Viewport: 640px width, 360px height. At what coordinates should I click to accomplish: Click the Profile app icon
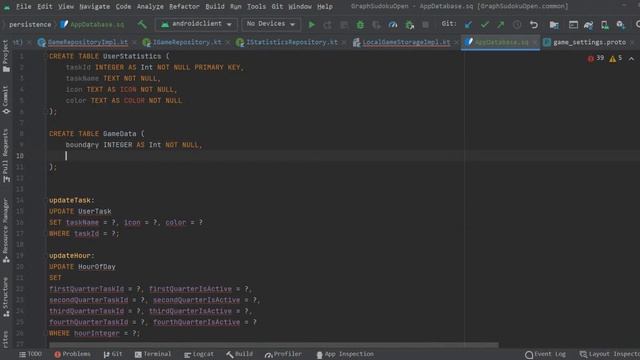(x=393, y=25)
